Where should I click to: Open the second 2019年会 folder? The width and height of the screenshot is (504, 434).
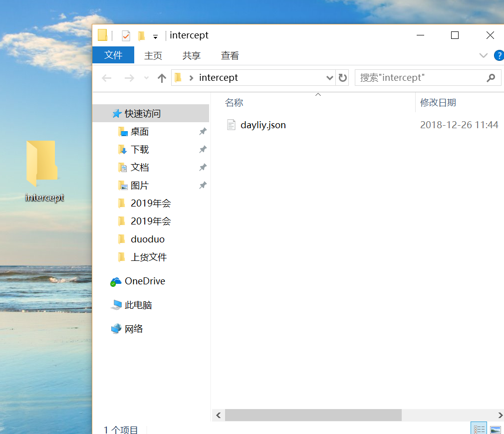tap(150, 221)
